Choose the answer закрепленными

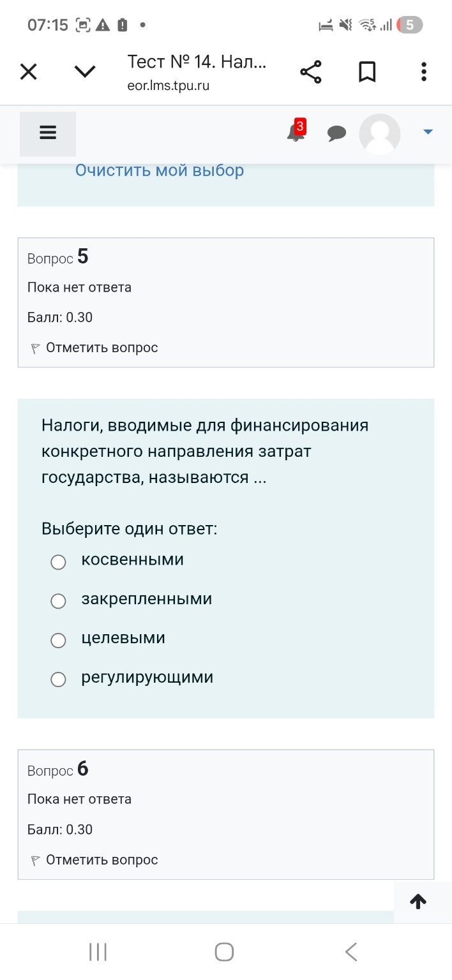point(58,601)
